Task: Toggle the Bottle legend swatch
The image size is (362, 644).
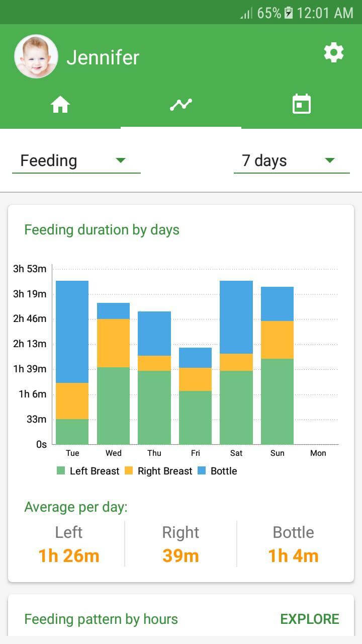Action: (202, 471)
